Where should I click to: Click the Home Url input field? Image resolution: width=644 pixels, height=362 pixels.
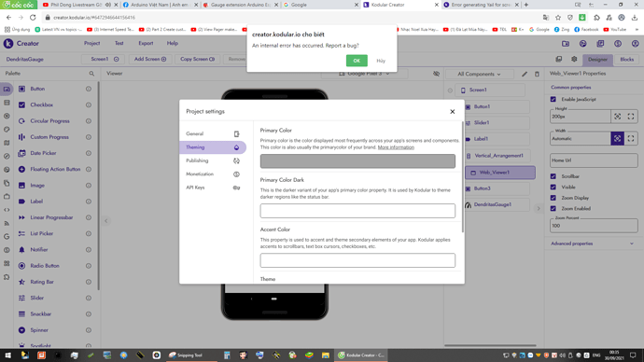(x=594, y=160)
